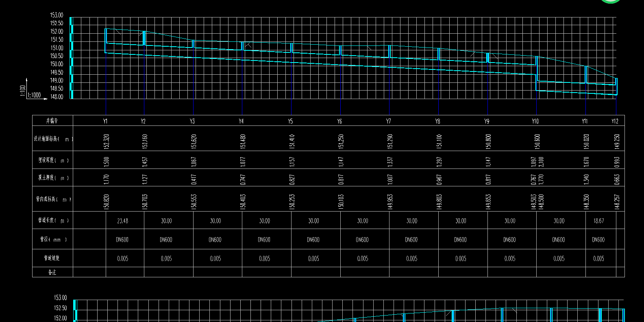Select the 井编号 row header
644x322 pixels.
pos(52,121)
